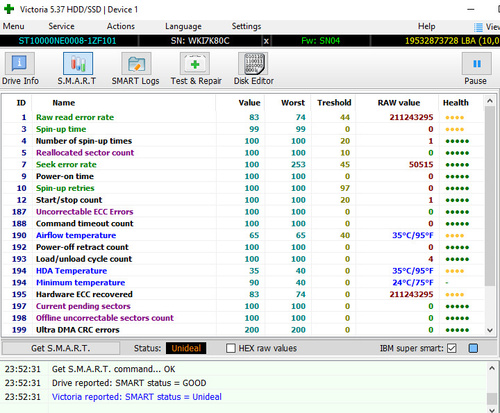Select Number of spin-up times row
The height and width of the screenshot is (413, 500).
[x=243, y=141]
